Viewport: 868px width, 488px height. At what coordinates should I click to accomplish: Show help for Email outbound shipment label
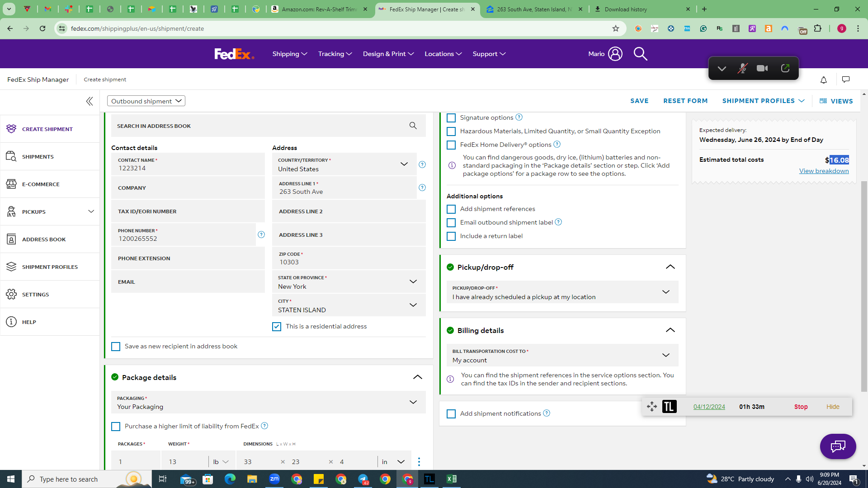pos(558,222)
